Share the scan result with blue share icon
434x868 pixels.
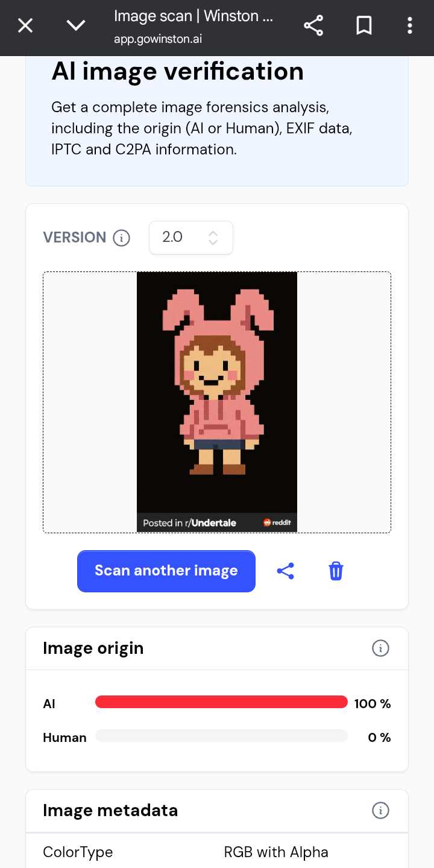[286, 571]
